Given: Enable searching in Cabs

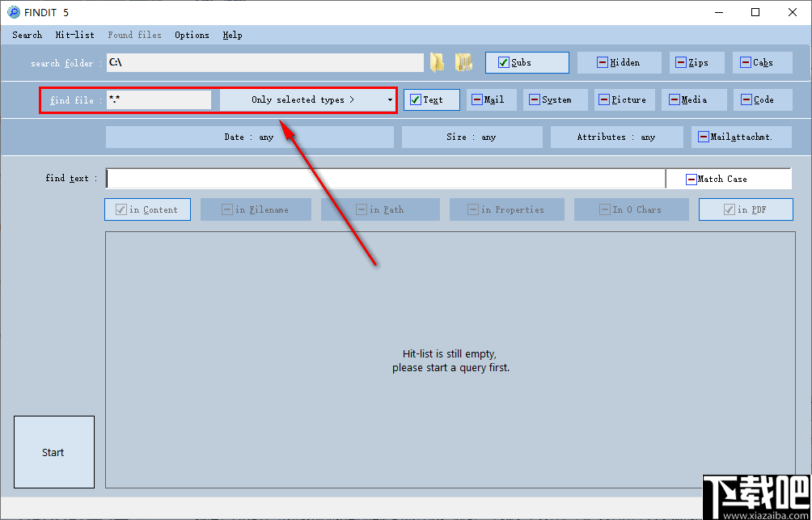Looking at the screenshot, I should click(763, 62).
